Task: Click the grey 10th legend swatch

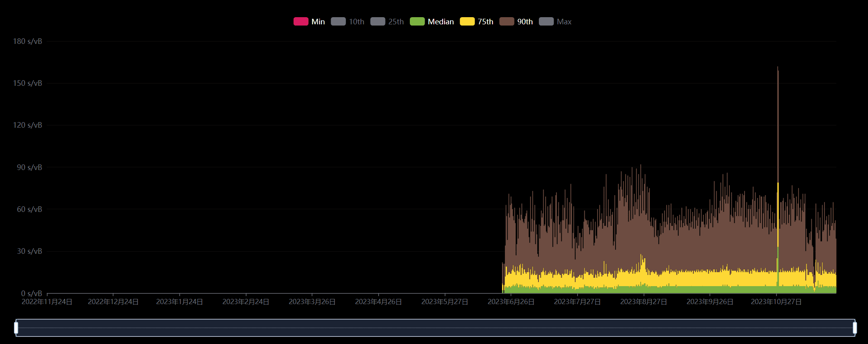Action: [x=338, y=22]
